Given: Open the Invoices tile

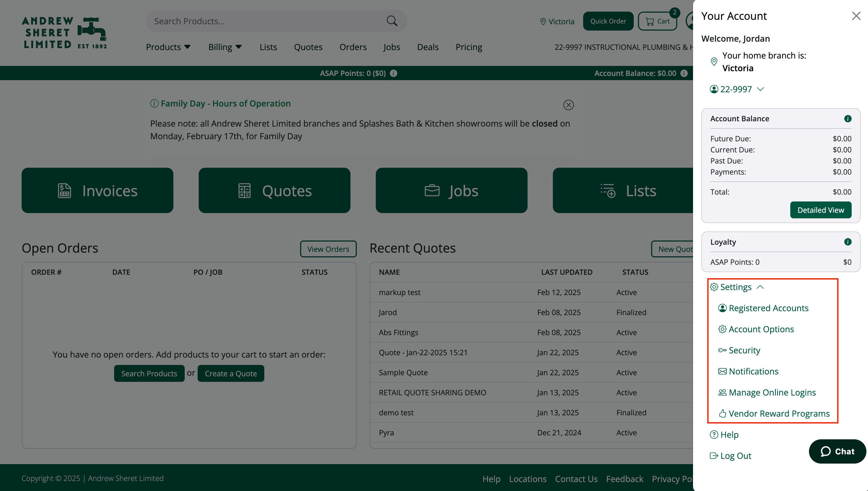Looking at the screenshot, I should (97, 191).
